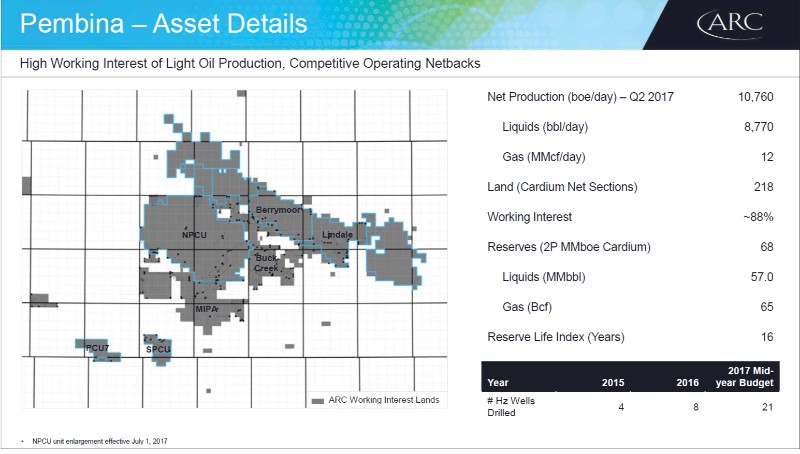Click the gray legend swatch for ARC lands

[318, 401]
